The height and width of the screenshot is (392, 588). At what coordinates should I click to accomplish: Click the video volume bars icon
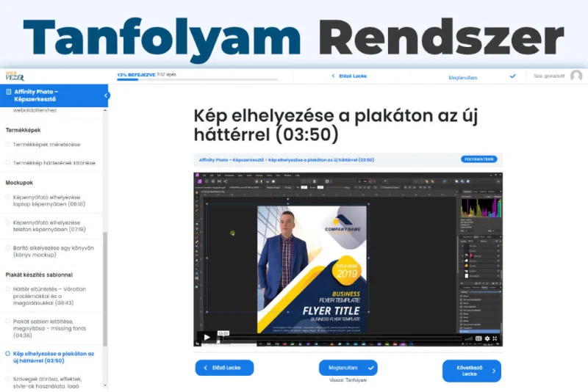467,338
